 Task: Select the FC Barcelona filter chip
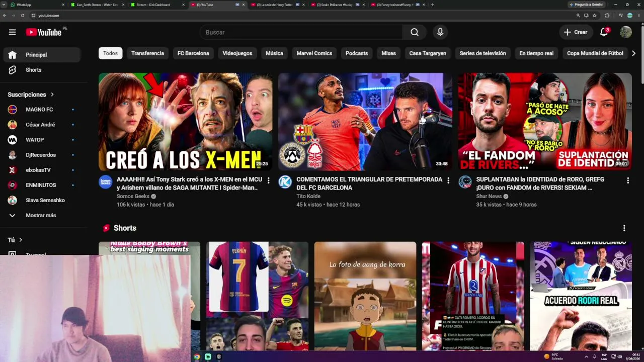tap(193, 53)
